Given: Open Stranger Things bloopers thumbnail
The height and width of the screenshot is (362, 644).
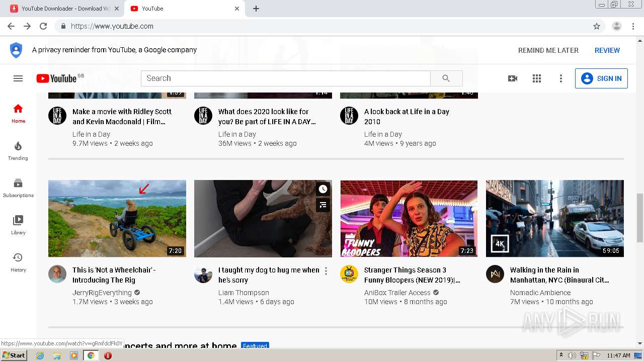Looking at the screenshot, I should click(409, 219).
